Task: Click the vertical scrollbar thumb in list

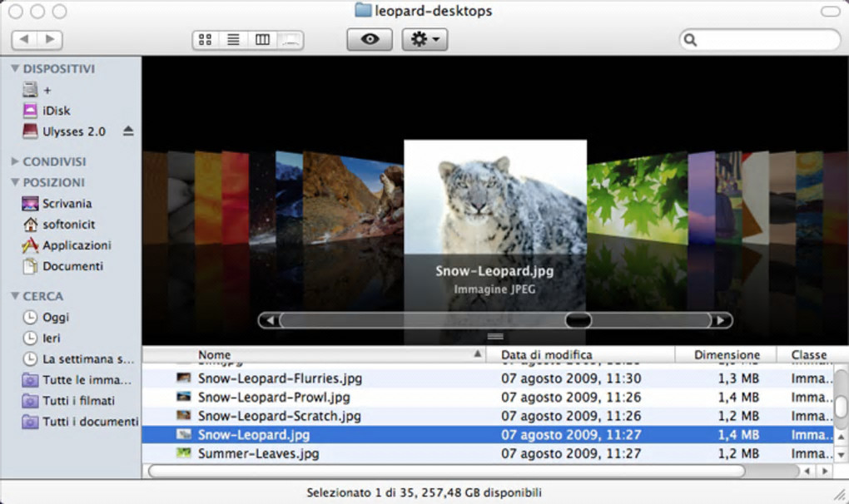Action: click(x=841, y=407)
